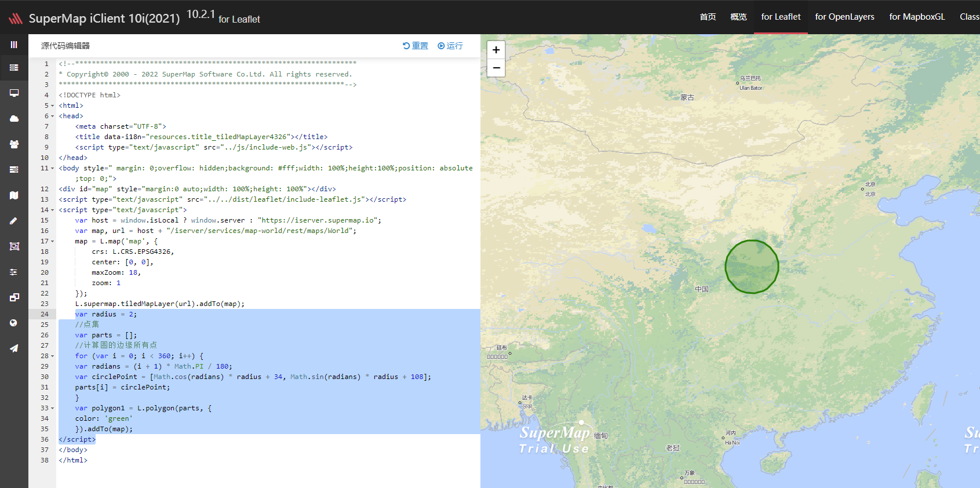Click code line '<!DOCTYPE html>'
This screenshot has height=488, width=980.
tap(89, 95)
